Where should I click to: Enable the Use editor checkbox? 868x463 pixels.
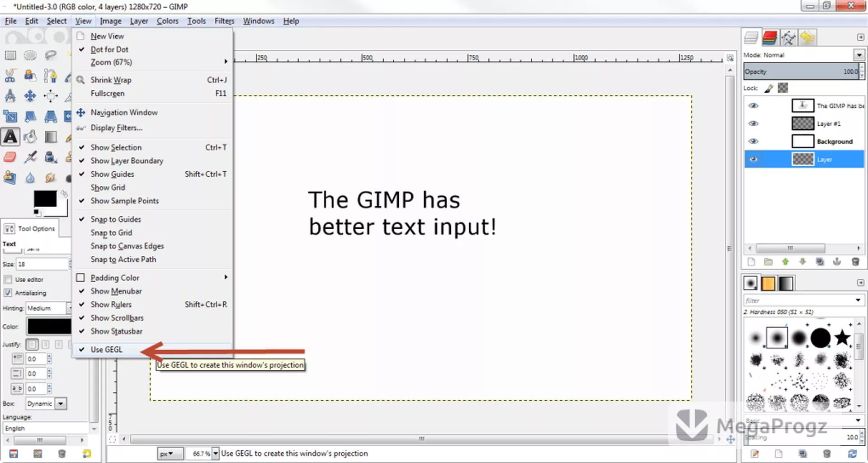[8, 279]
